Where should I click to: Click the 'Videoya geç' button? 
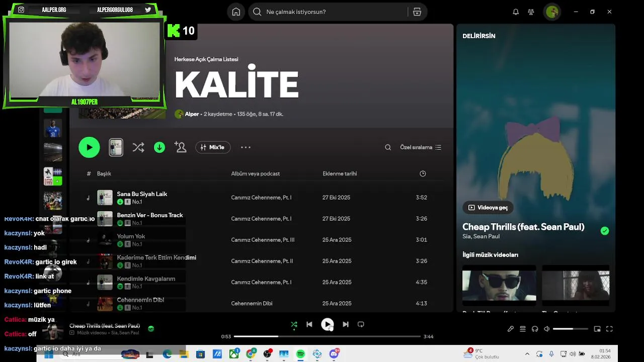[488, 207]
